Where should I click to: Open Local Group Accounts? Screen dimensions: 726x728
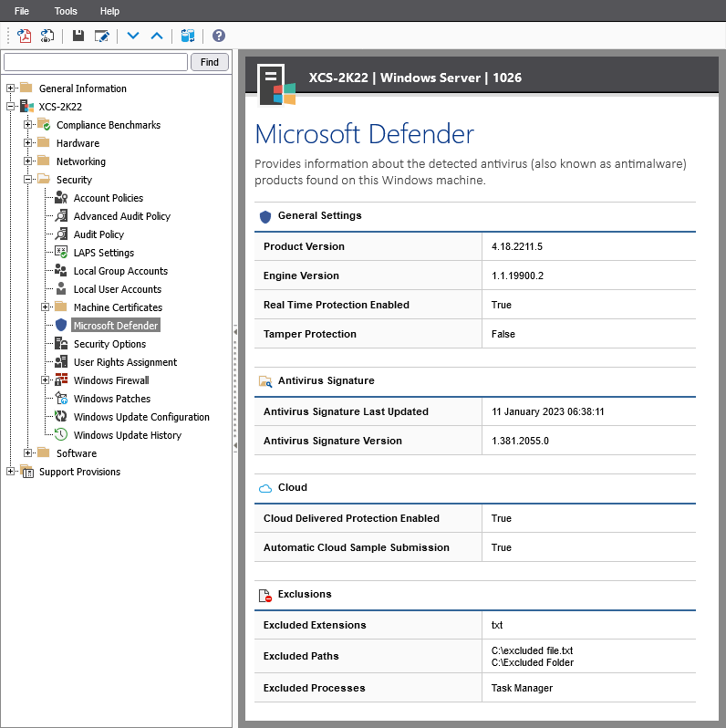(x=120, y=271)
